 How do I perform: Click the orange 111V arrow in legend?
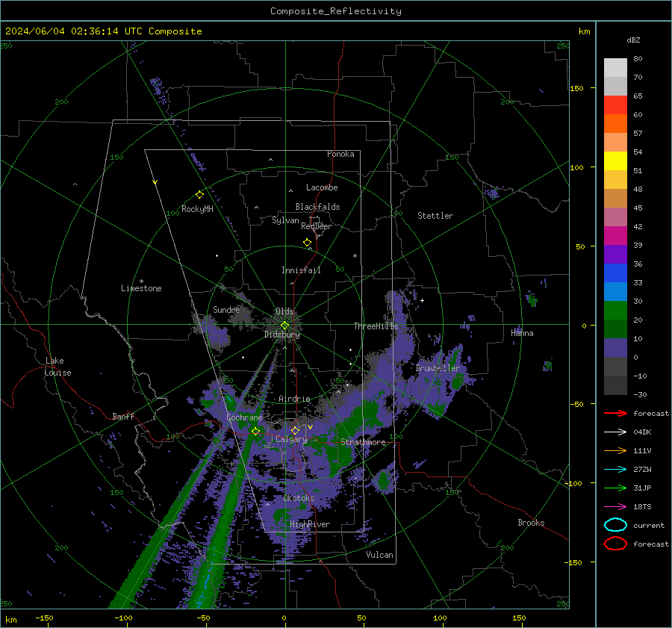[x=615, y=450]
